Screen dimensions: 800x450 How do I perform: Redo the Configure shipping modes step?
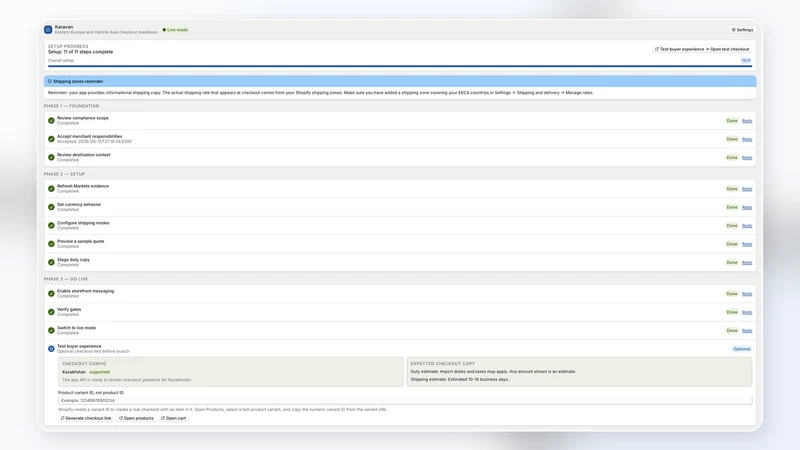click(747, 226)
